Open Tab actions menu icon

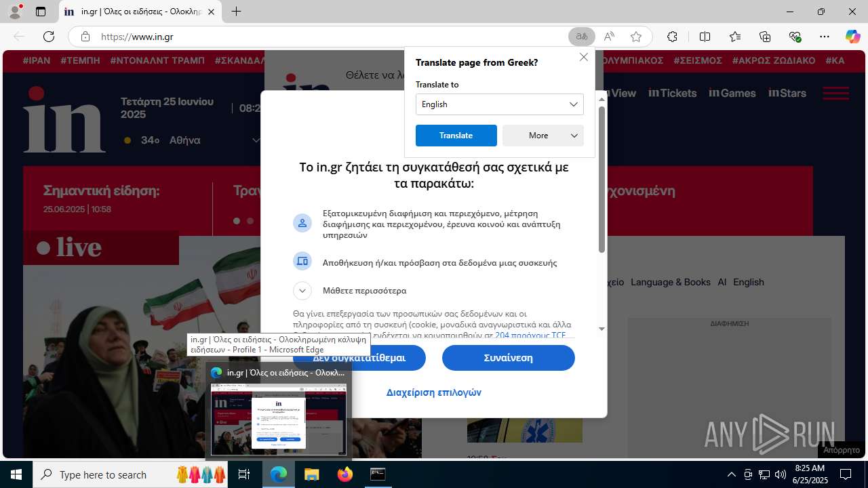(41, 12)
